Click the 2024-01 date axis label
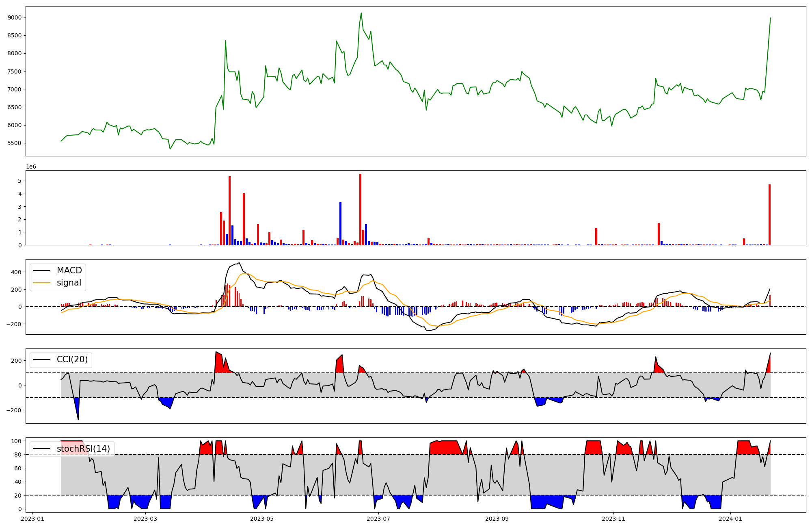812x528 pixels. [x=730, y=519]
